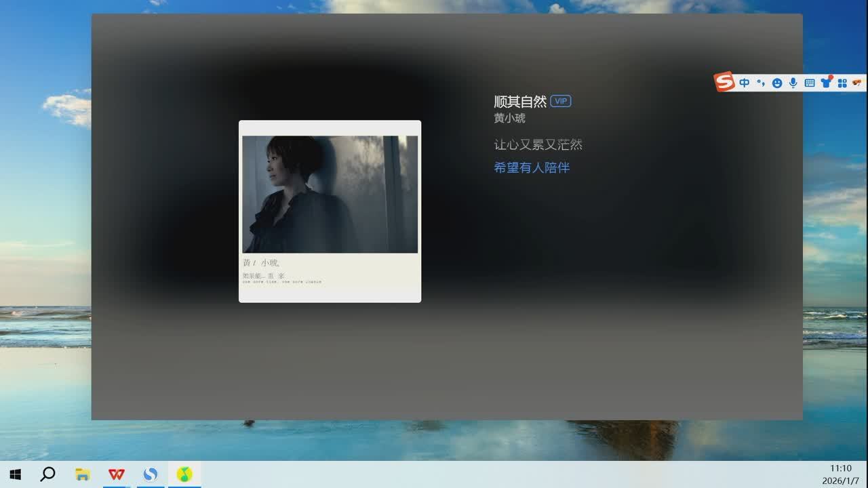Click the rightmost orange Sogou toolbar icon
Screen dimensions: 868x488
[x=858, y=83]
